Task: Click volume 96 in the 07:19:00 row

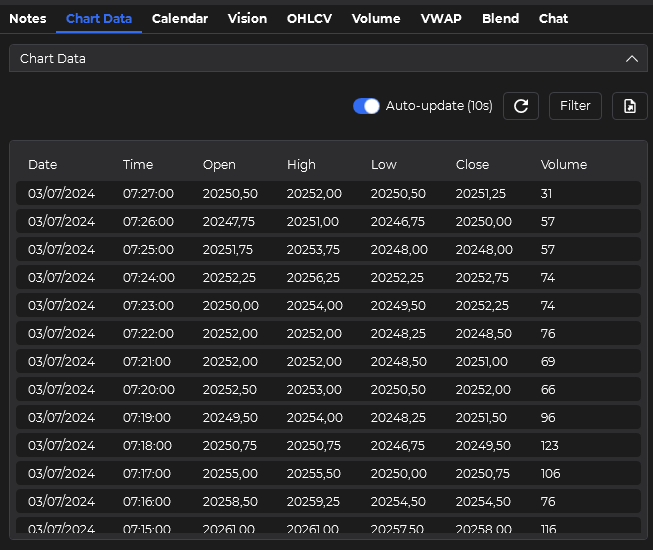Action: pos(548,417)
